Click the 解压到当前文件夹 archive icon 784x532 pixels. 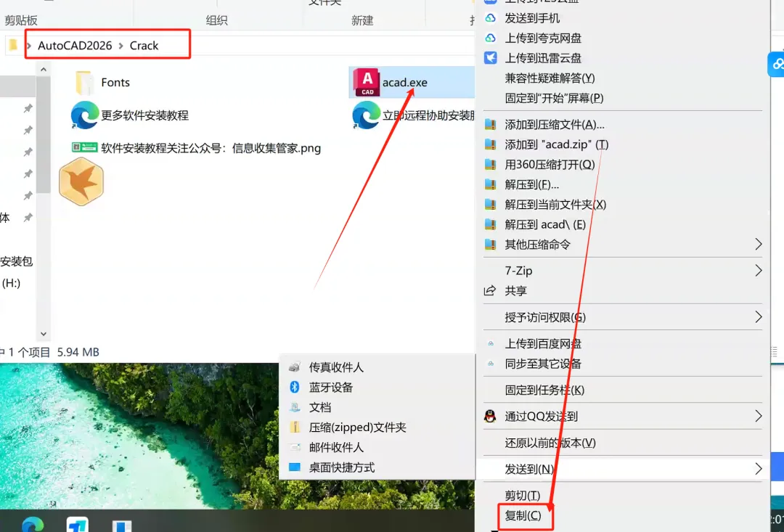(491, 205)
